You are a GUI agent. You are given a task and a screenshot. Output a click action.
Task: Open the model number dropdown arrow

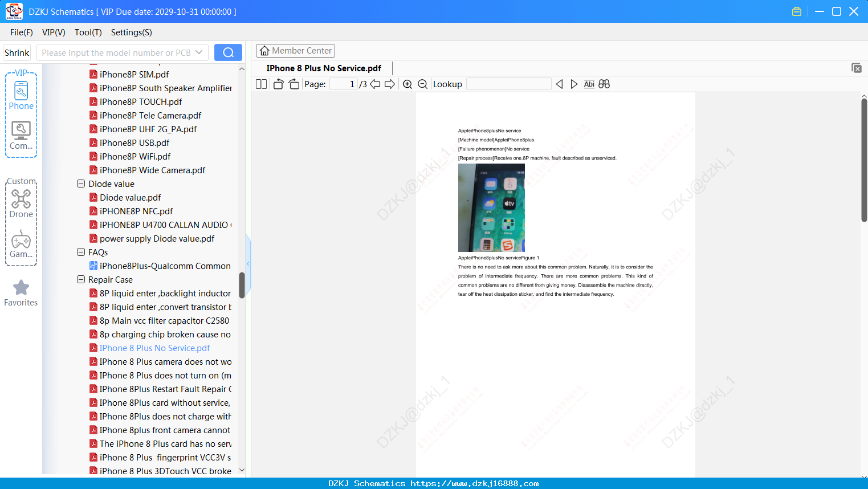point(199,52)
